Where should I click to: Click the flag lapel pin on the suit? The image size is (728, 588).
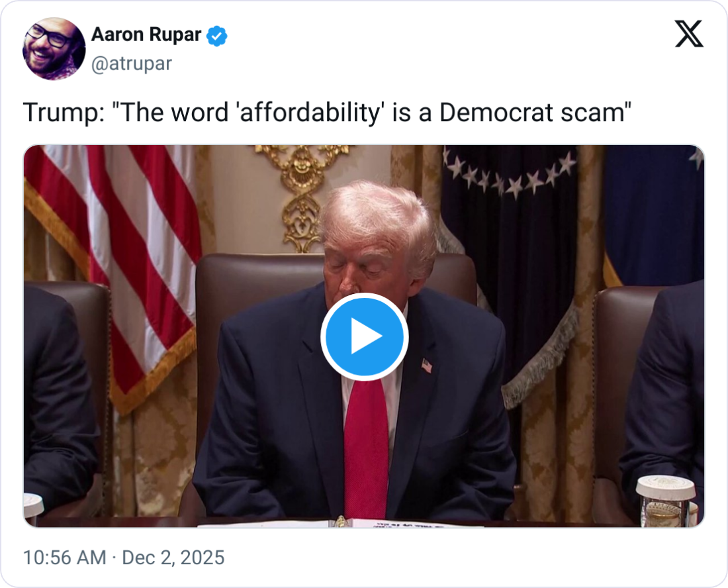(427, 366)
